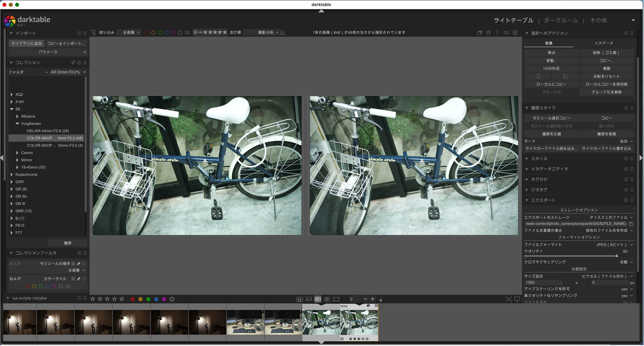Click the focus peaking toggle icon

[509, 300]
